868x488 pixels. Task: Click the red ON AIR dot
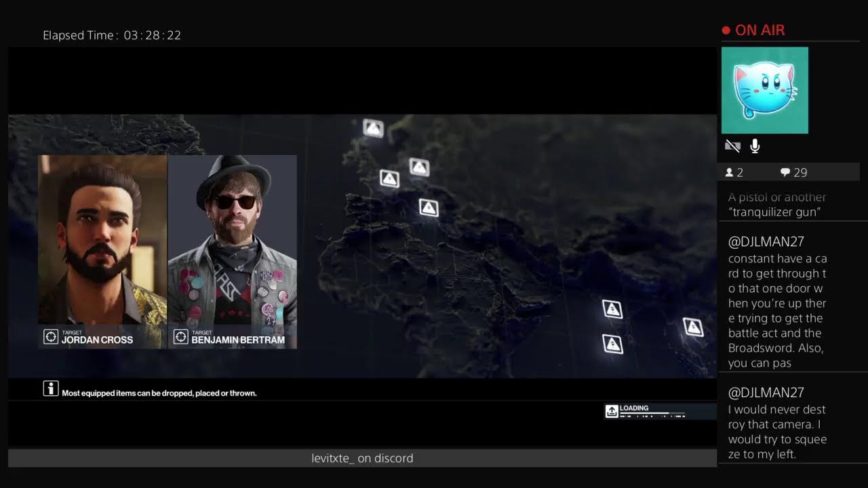pos(726,30)
